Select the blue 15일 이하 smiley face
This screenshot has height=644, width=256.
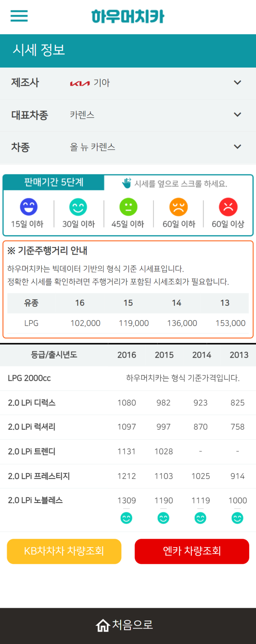pyautogui.click(x=29, y=207)
